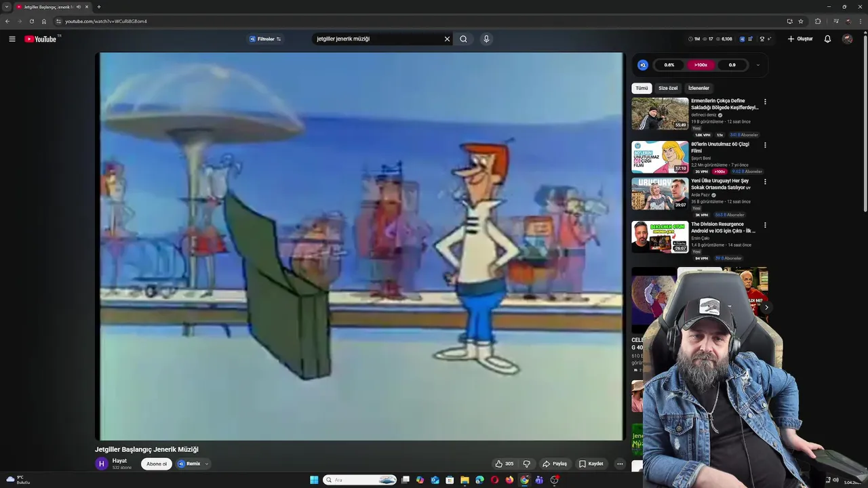Open the browser home button
This screenshot has width=868, height=488.
44,21
